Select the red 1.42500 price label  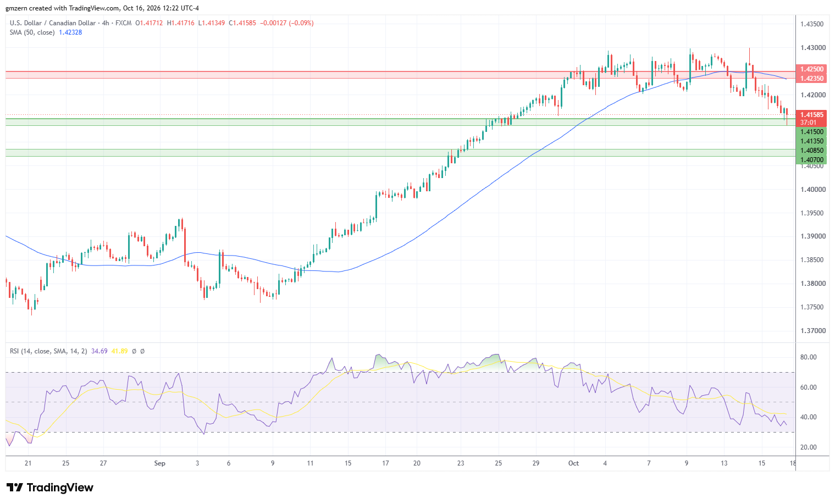811,69
